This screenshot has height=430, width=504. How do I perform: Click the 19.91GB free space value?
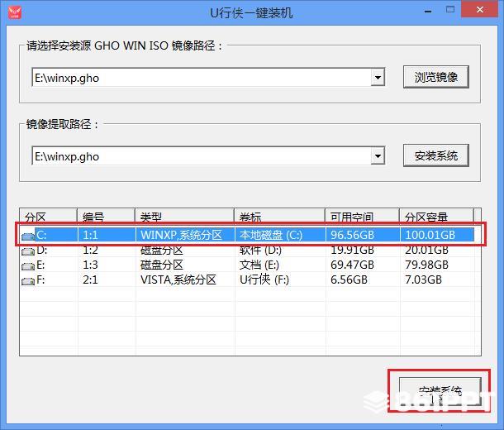352,251
